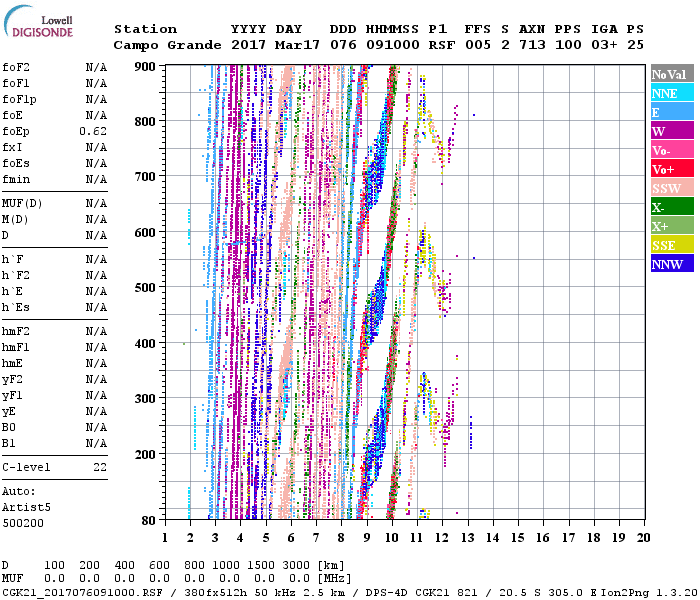Click the foEp value 0.62
The height and width of the screenshot is (600, 700).
93,131
